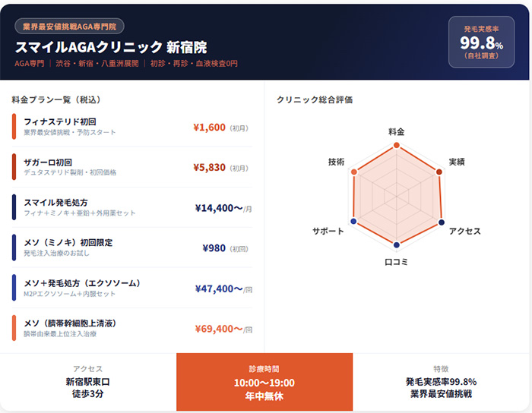Screen dimensions: 532x413
Task: Click the 実績 point on radar chart
Action: (440, 172)
